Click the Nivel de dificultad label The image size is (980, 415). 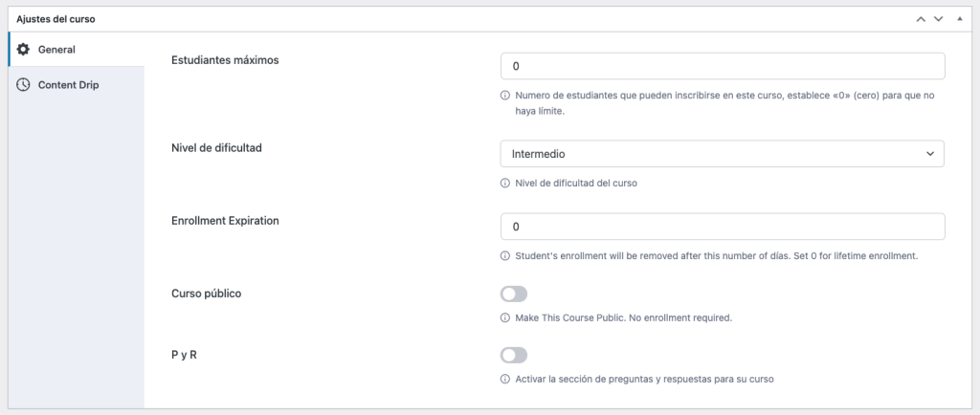(x=216, y=148)
